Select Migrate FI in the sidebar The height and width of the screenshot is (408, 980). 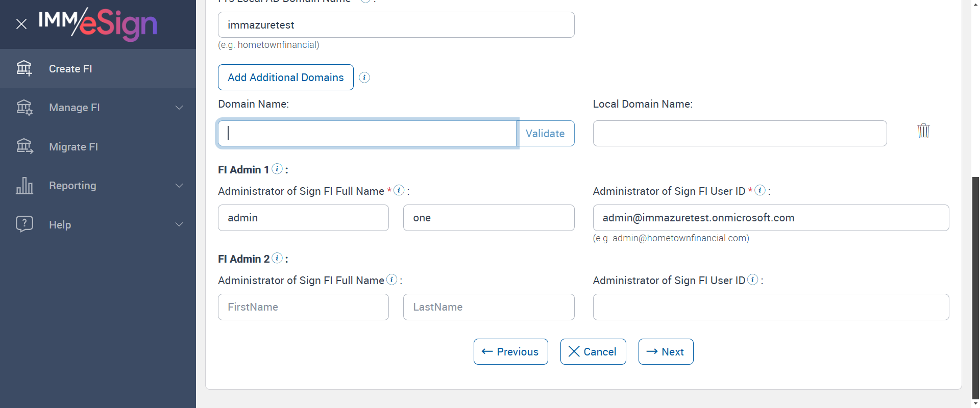[x=73, y=147]
